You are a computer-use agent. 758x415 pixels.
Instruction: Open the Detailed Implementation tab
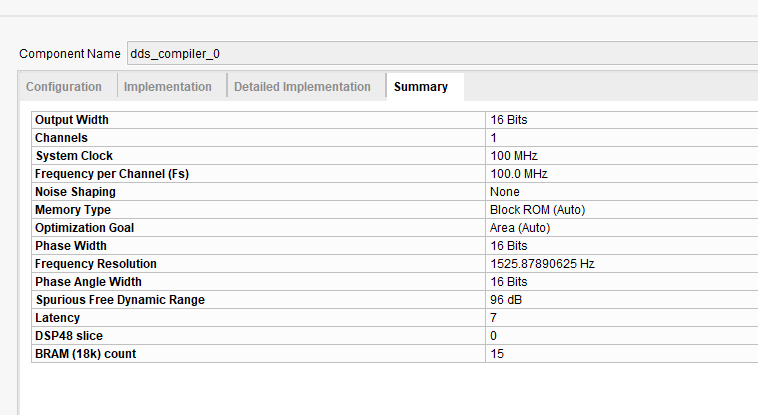pyautogui.click(x=302, y=87)
